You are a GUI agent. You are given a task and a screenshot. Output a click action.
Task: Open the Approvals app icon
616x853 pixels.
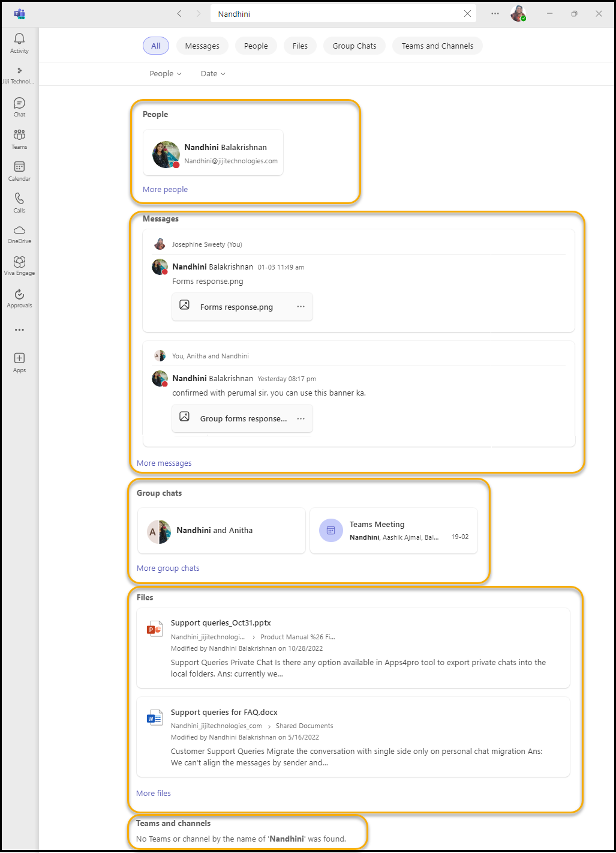[19, 298]
